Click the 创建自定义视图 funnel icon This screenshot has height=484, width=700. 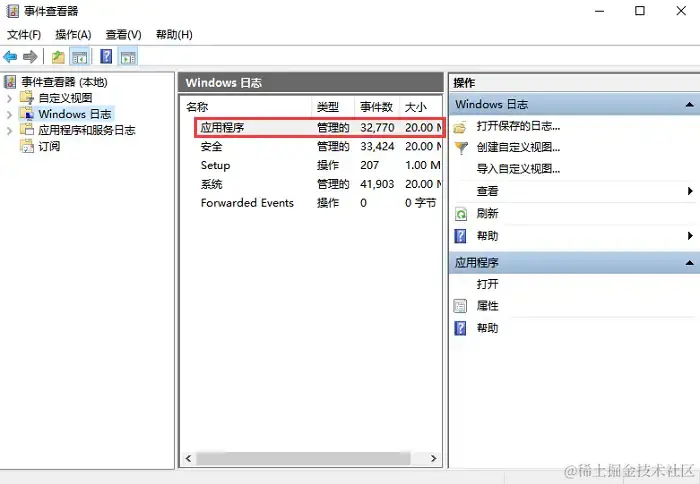[x=460, y=147]
